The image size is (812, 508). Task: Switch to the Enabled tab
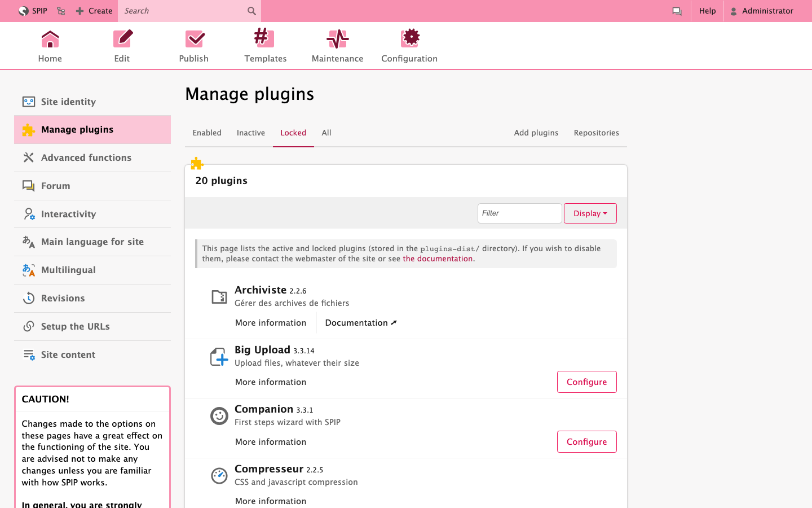[x=207, y=133]
